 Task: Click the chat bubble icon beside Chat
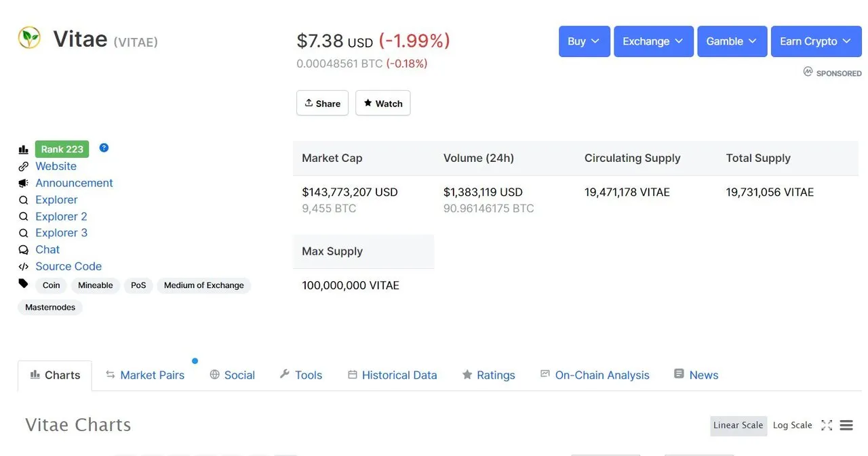pos(24,249)
